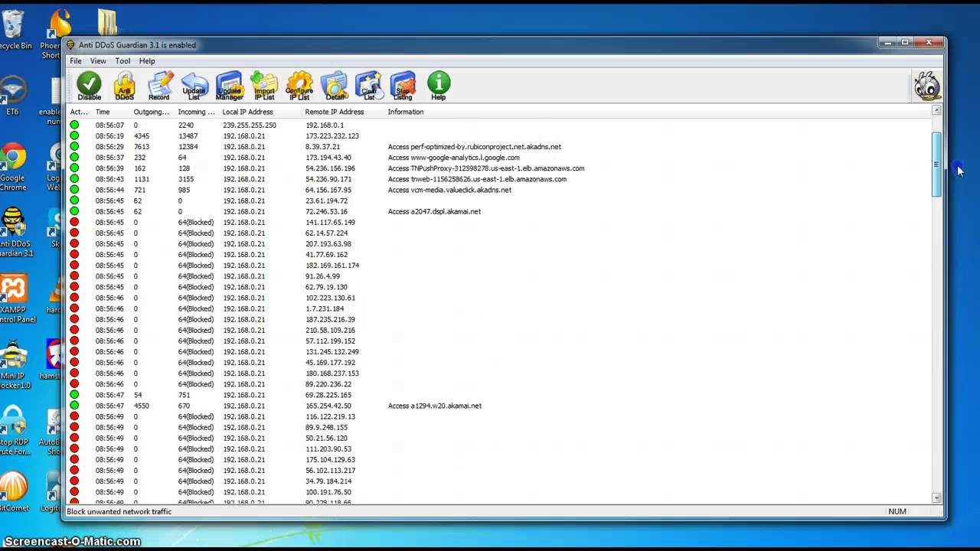Select row with remote IP 173.223.232.123
This screenshot has width=980, height=551.
pos(500,135)
